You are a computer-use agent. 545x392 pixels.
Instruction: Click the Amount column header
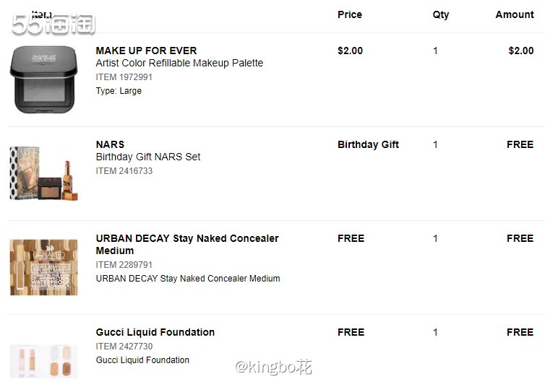pyautogui.click(x=515, y=14)
